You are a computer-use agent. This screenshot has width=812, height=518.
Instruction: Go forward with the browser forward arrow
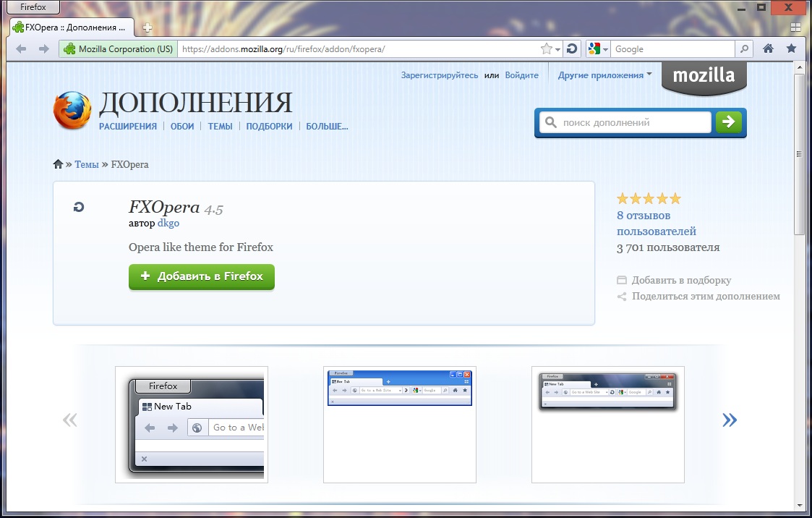pos(44,49)
